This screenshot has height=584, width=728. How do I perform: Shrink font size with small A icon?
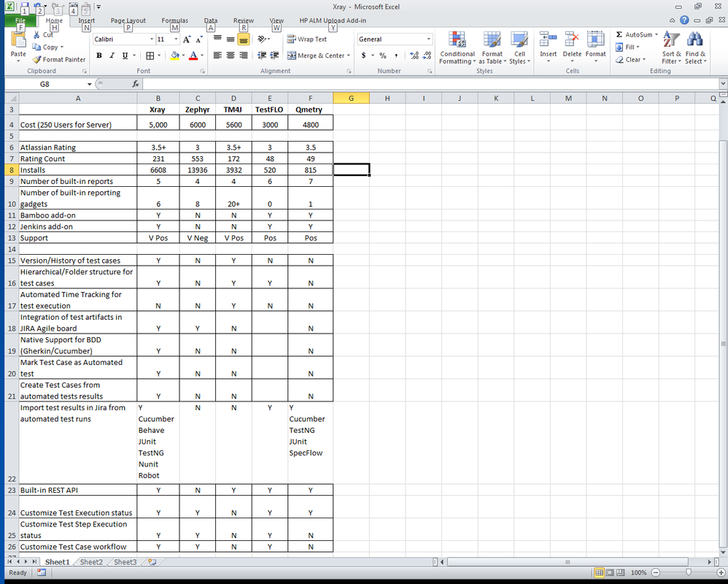point(198,39)
